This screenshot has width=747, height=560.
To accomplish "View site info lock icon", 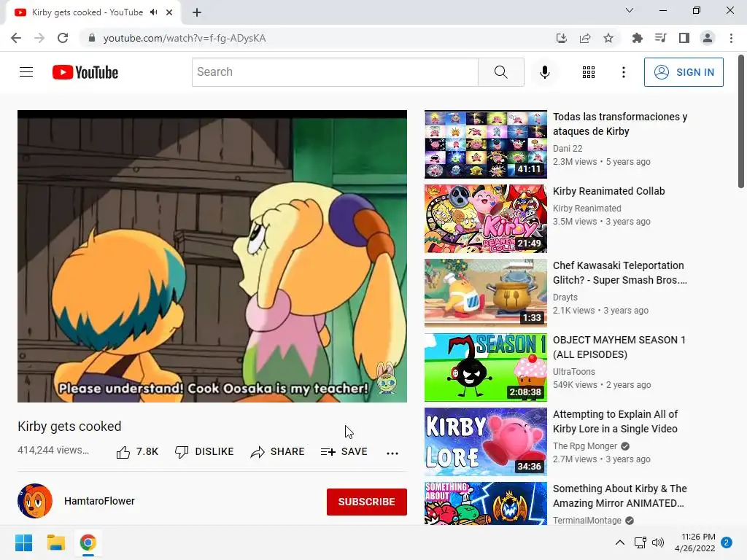I will click(92, 38).
